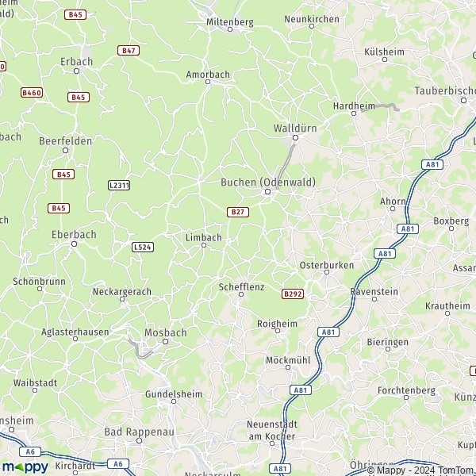Click the L2311 road shield
Viewport: 476px width, 476px height.
point(119,185)
